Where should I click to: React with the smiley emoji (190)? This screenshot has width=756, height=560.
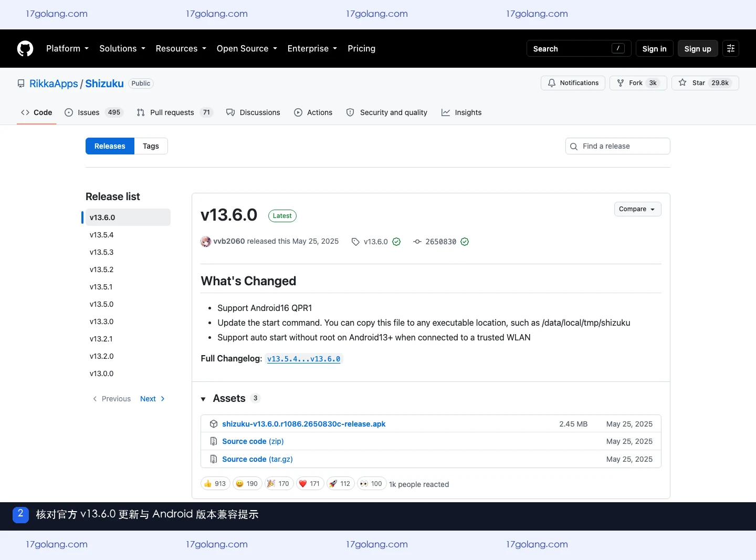pos(247,484)
